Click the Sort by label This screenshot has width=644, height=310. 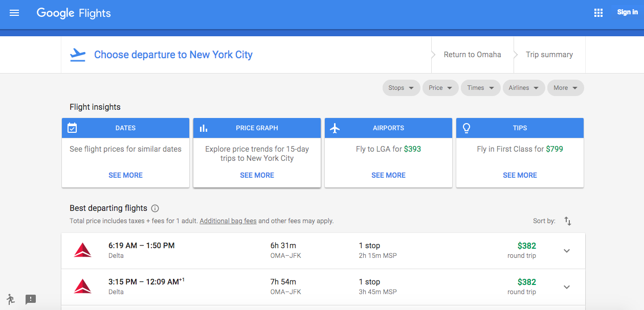pos(544,221)
